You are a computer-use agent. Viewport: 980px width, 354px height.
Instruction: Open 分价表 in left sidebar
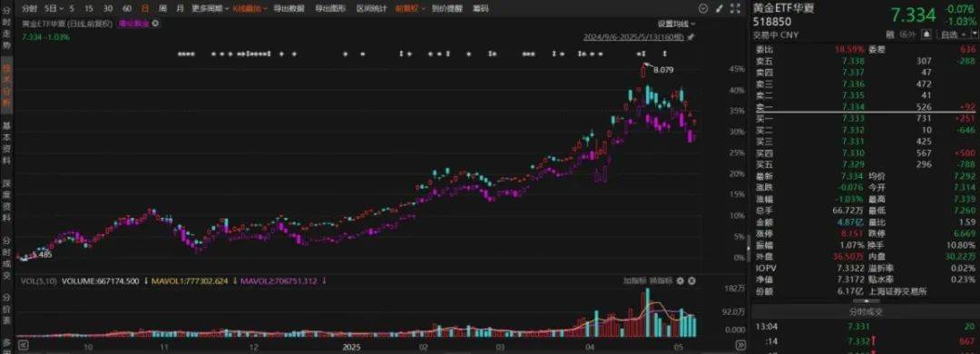pos(6,309)
